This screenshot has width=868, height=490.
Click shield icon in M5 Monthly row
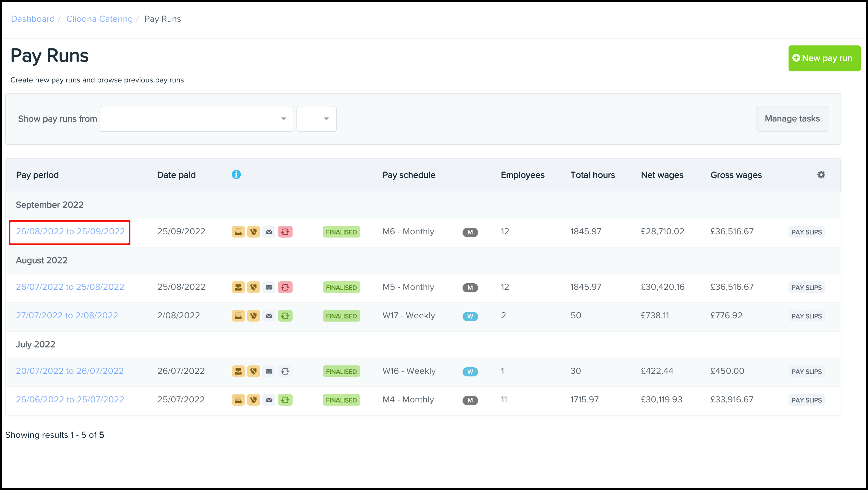[x=253, y=288]
